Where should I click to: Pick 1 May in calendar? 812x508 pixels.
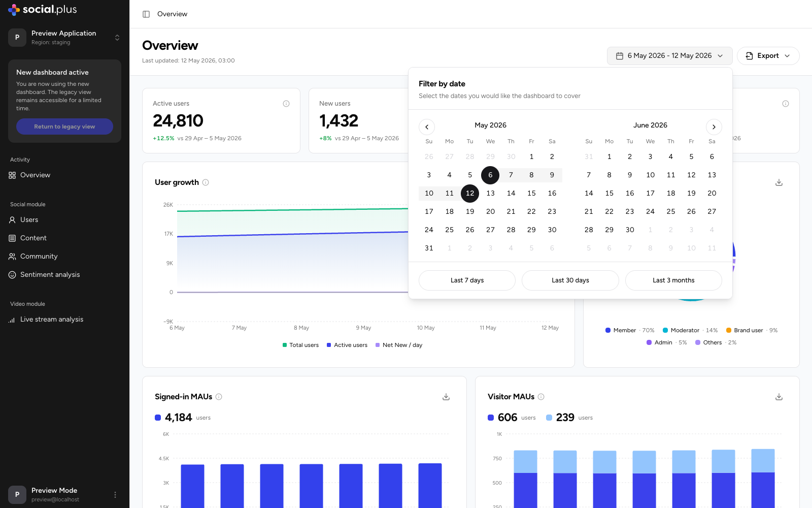pyautogui.click(x=531, y=157)
